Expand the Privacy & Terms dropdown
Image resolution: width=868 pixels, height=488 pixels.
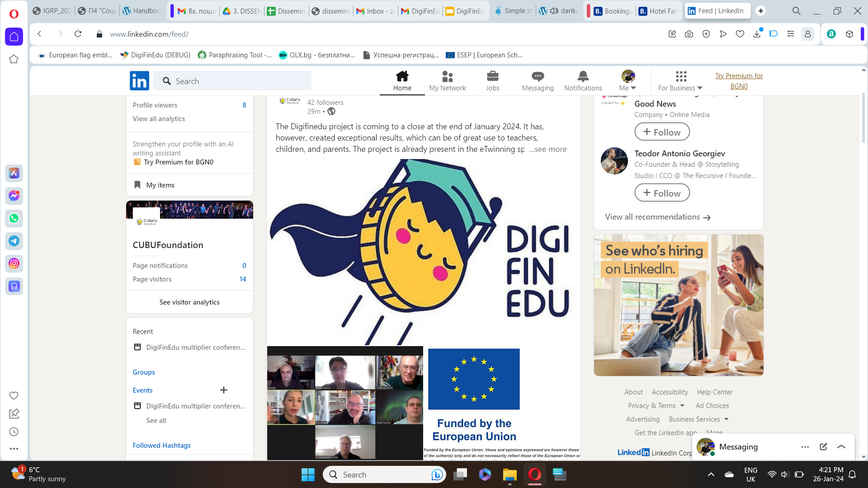pos(656,406)
